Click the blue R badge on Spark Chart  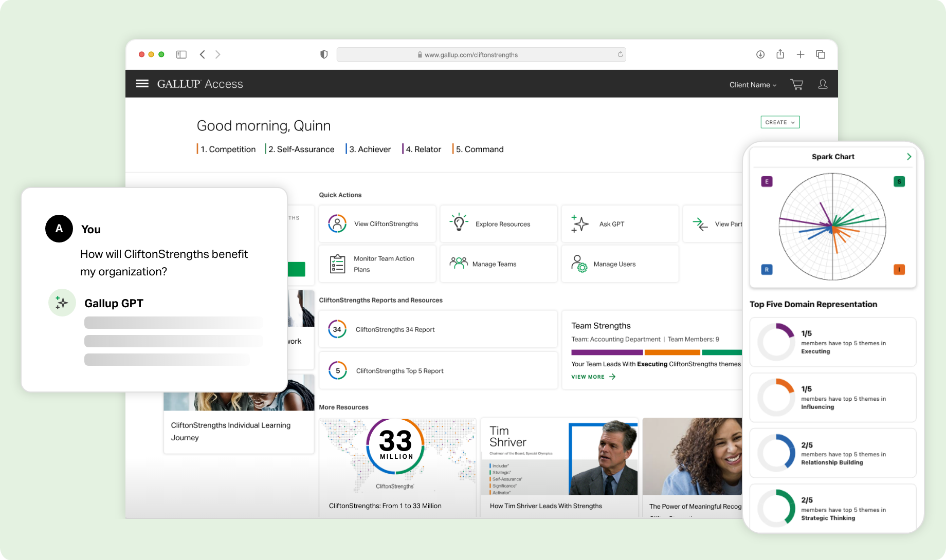point(767,269)
